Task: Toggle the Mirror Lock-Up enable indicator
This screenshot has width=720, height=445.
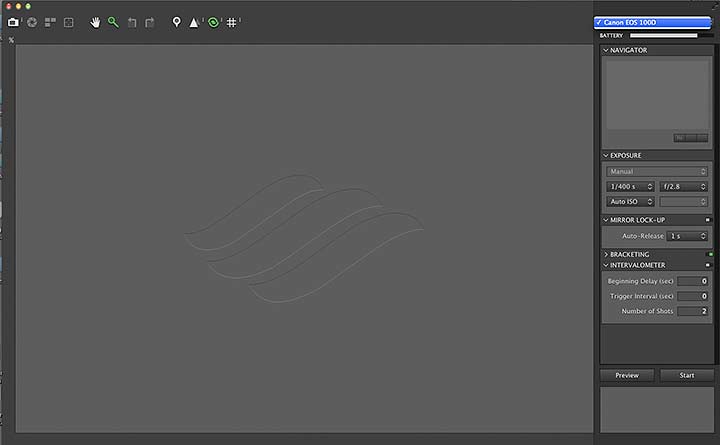Action: click(708, 220)
